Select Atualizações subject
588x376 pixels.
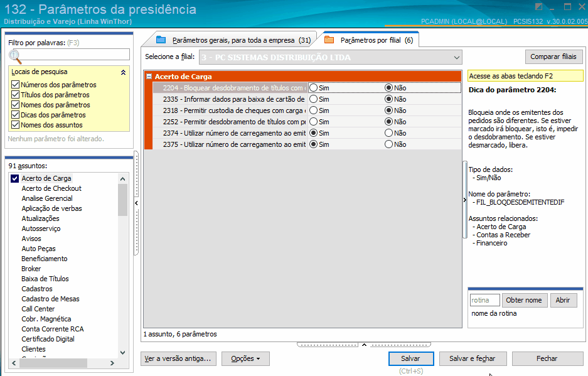[x=40, y=218]
